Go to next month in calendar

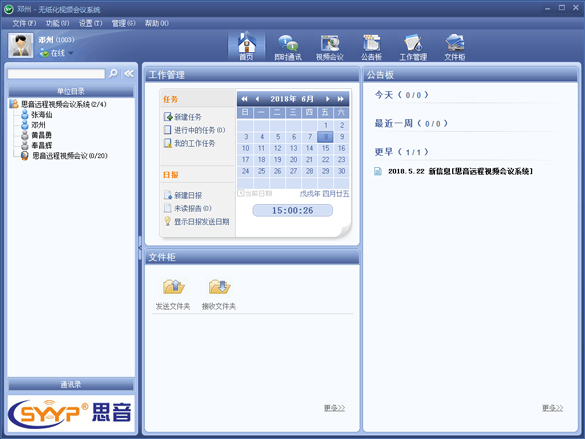[327, 99]
